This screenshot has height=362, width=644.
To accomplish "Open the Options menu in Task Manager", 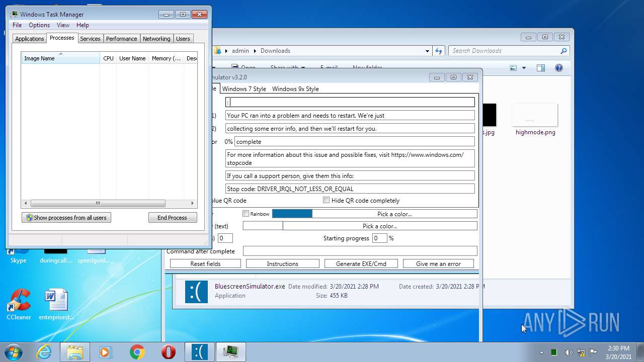I will click(x=39, y=25).
